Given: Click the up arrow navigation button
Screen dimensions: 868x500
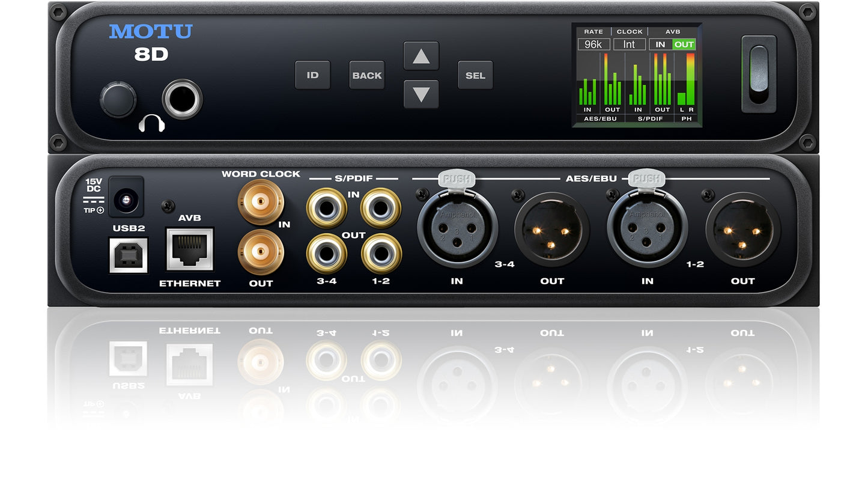Looking at the screenshot, I should coord(422,55).
